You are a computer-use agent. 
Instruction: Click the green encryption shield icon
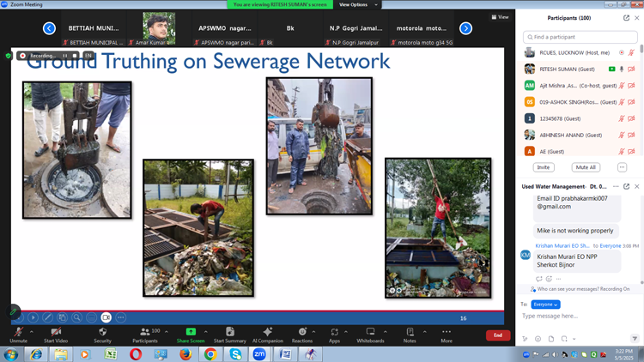[9, 56]
